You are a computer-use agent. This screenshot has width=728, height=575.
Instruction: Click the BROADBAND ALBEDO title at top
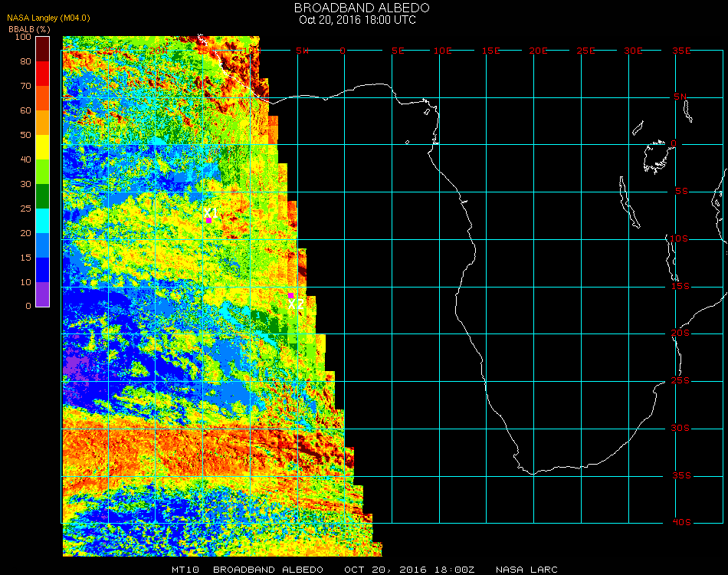pos(362,8)
